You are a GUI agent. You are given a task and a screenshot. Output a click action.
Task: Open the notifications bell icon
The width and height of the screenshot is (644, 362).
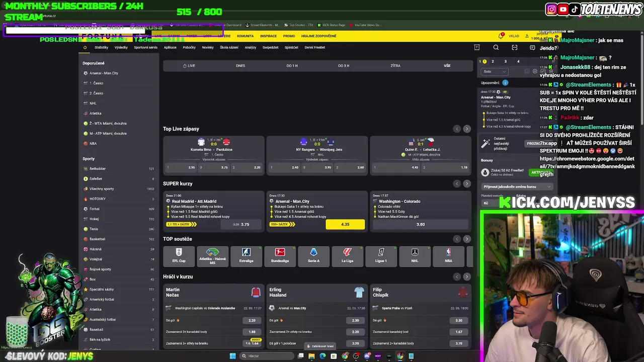tap(501, 36)
